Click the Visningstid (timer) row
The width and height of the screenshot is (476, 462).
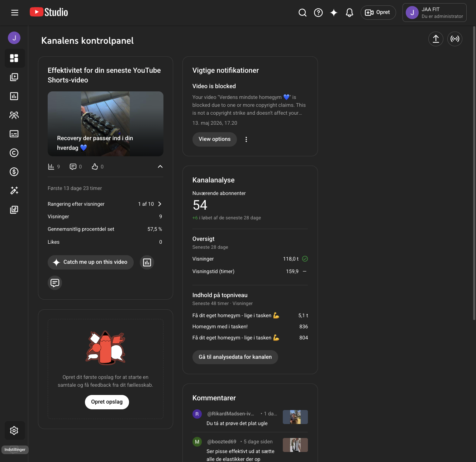[x=250, y=271]
